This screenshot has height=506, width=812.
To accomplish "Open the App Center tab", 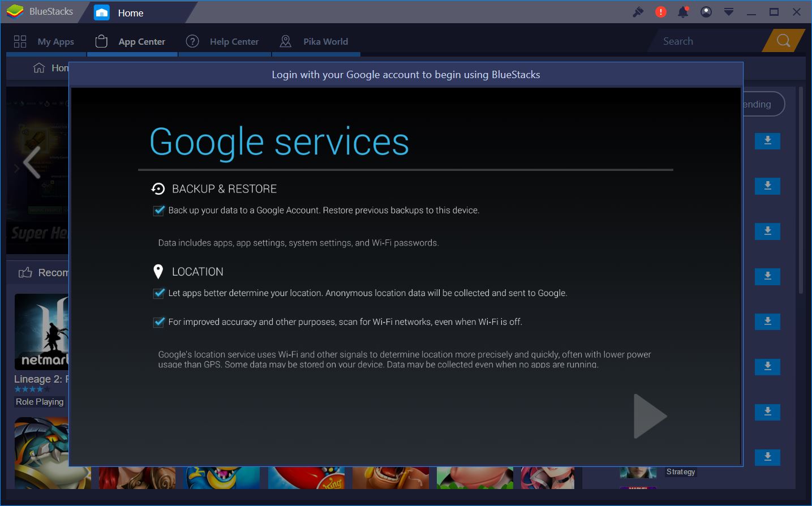I will coord(131,41).
